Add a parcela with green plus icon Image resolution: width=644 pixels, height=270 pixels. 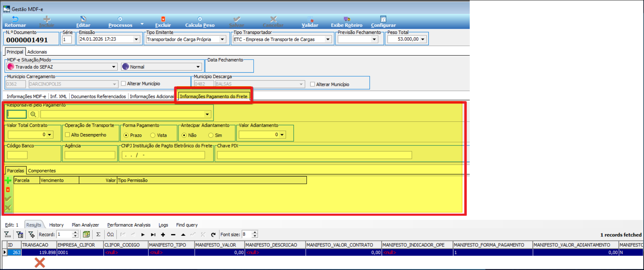pos(8,180)
